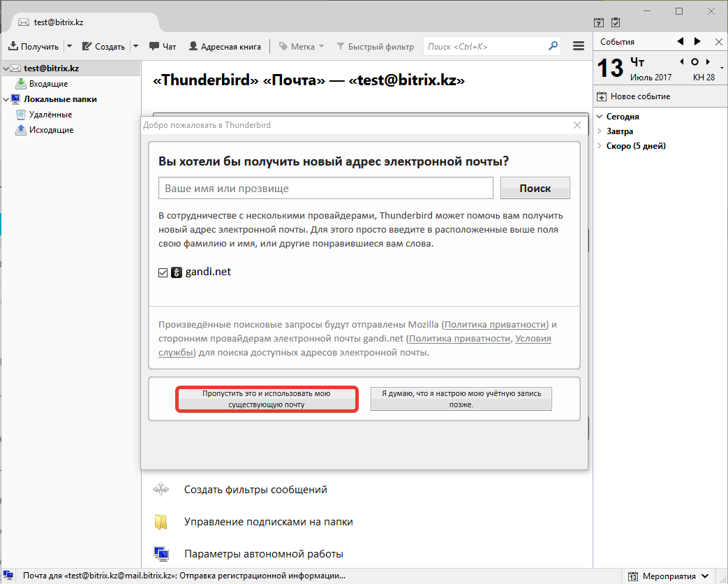The width and height of the screenshot is (728, 584).
Task: Maximize the Thunderbird window
Action: click(x=678, y=11)
